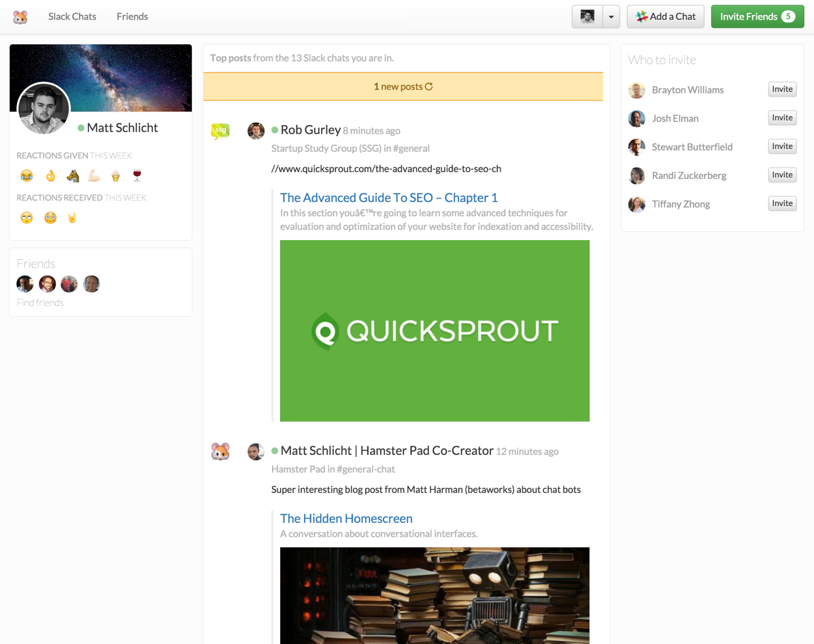Viewport: 814px width, 644px height.
Task: Click the eye roll emoji received
Action: tap(27, 218)
